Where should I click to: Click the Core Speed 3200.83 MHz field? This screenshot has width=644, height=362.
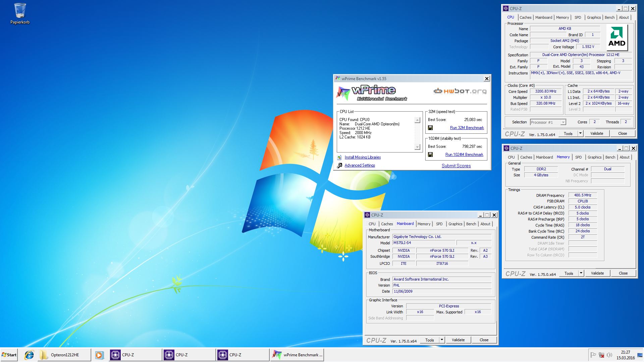point(546,91)
